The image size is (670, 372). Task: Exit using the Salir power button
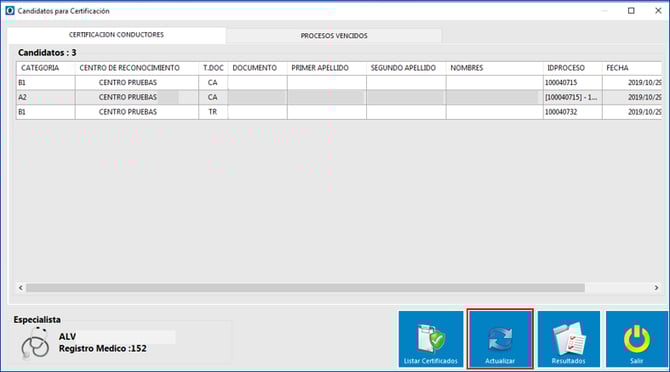(x=637, y=339)
